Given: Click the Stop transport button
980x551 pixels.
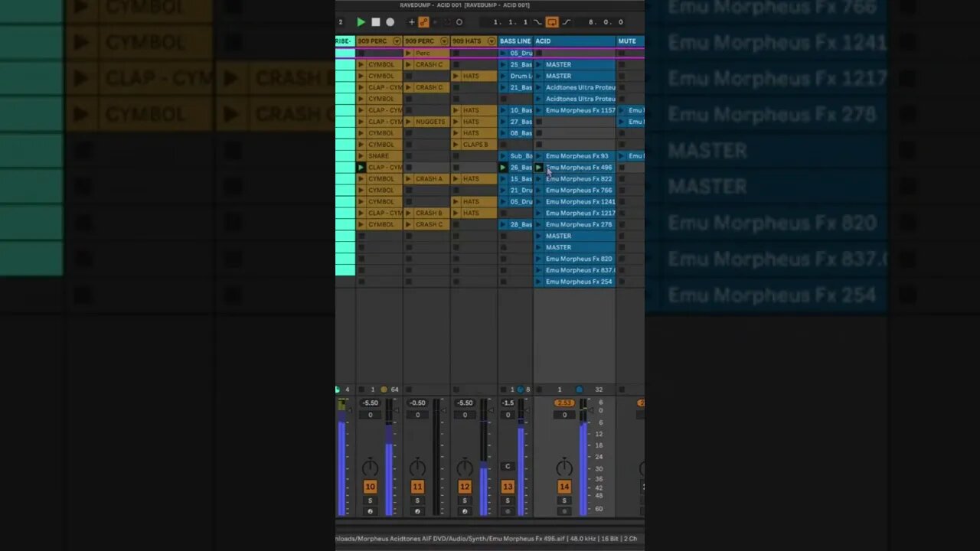Looking at the screenshot, I should coord(375,22).
